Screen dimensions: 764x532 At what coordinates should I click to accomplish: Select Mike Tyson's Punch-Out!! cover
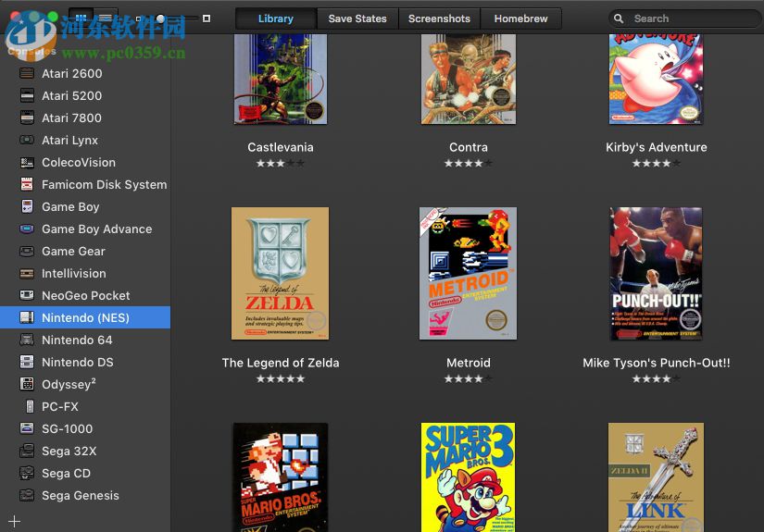click(656, 274)
